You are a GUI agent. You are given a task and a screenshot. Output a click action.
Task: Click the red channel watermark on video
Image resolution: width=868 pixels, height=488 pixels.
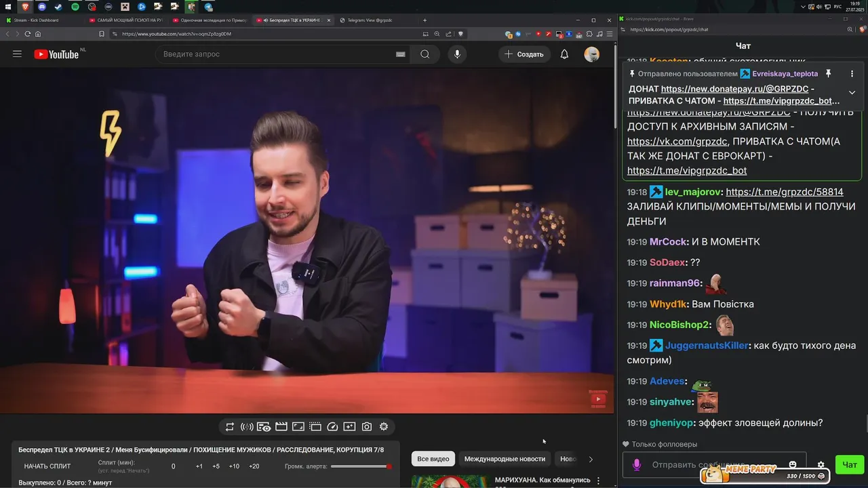tap(598, 399)
